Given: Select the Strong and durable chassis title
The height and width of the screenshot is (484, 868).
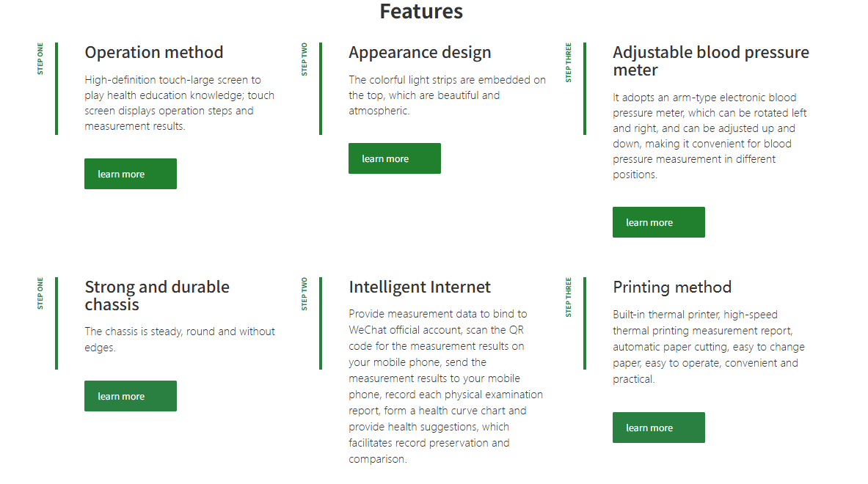Looking at the screenshot, I should coord(157,296).
